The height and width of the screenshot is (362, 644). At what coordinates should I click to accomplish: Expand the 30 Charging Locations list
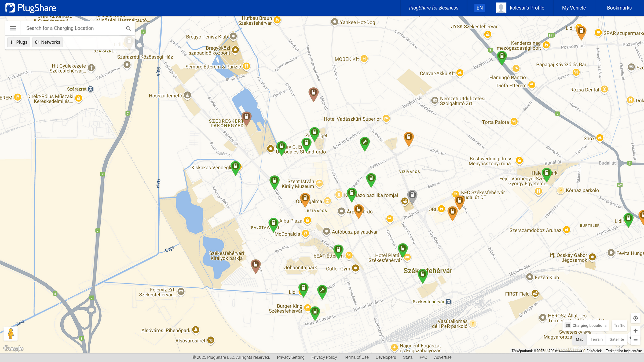point(586,325)
